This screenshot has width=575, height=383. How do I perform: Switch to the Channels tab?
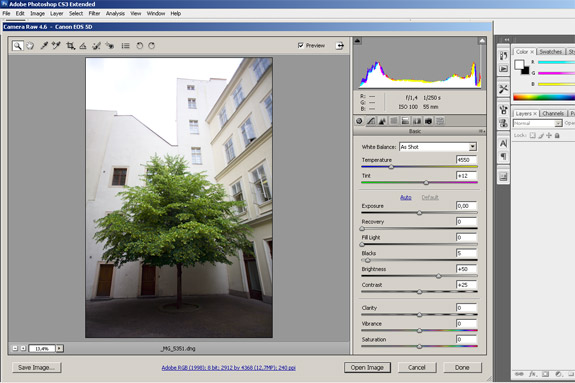(x=553, y=114)
